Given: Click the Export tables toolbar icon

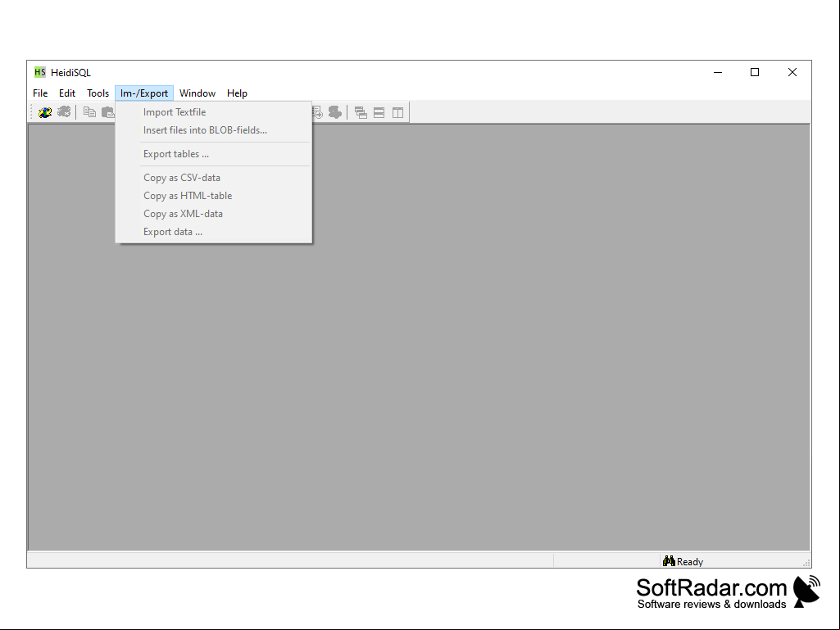Looking at the screenshot, I should coord(317,112).
